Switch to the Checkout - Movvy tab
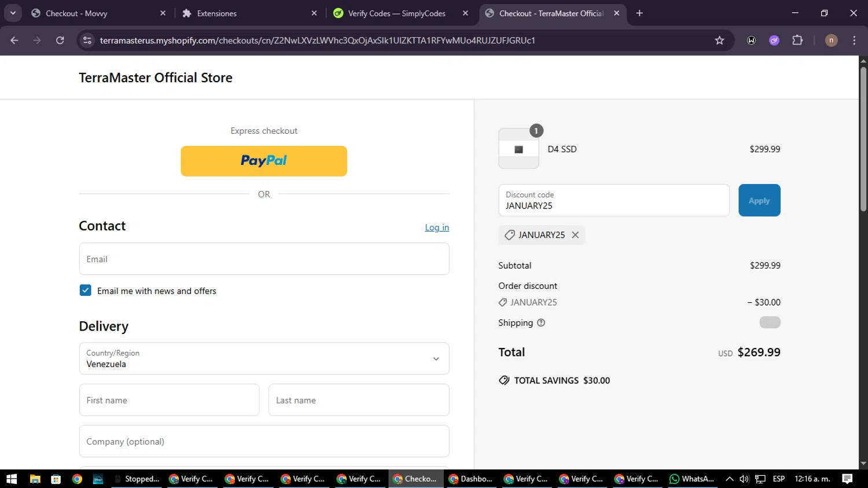Screen dimensions: 868x488 (x=98, y=13)
